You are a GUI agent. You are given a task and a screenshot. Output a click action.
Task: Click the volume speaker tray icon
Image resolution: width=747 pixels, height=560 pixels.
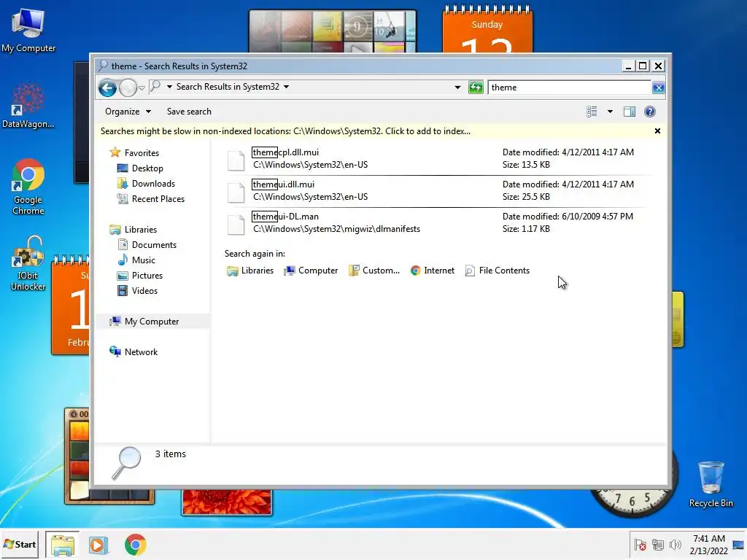coord(675,545)
